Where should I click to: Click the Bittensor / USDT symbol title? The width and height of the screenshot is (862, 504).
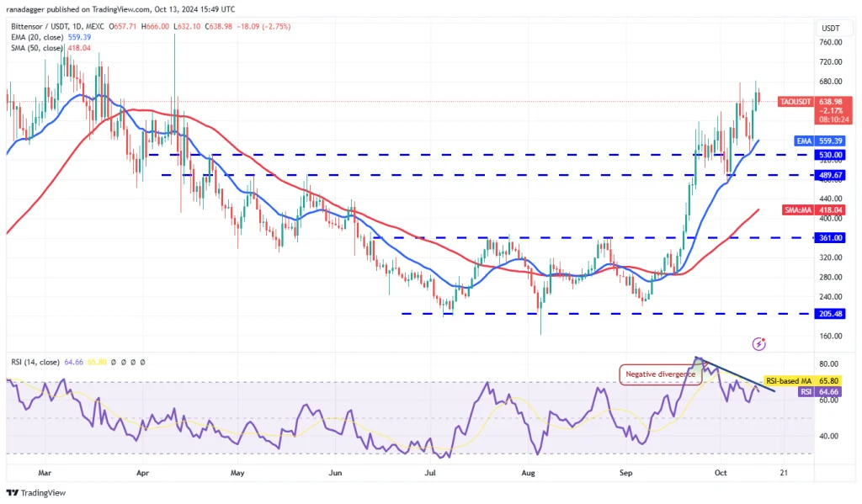pyautogui.click(x=57, y=26)
